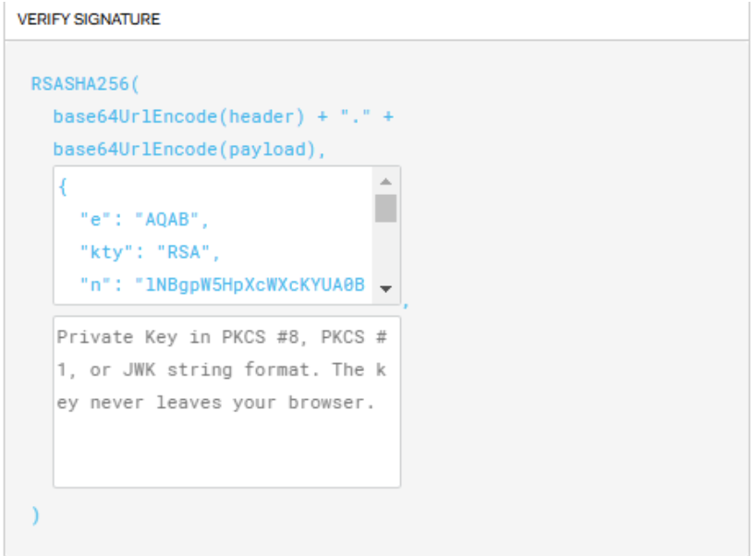756x556 pixels.
Task: Click the RSASHA256( algorithm text
Action: (84, 84)
